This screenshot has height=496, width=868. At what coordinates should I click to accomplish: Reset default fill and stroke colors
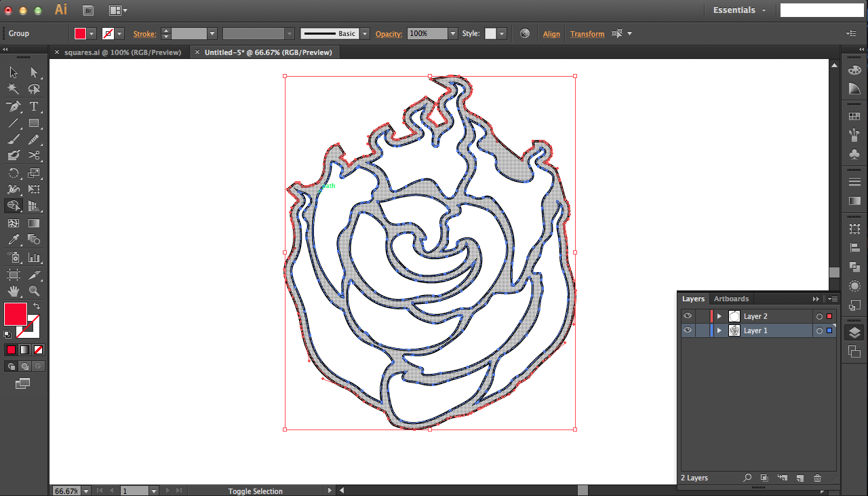(7, 335)
